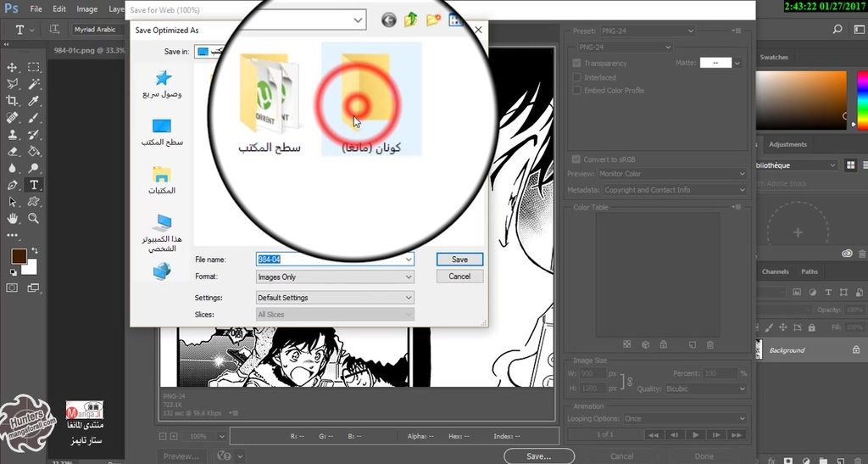Open the Preset PNG-24 dropdown
868x464 pixels.
648,31
